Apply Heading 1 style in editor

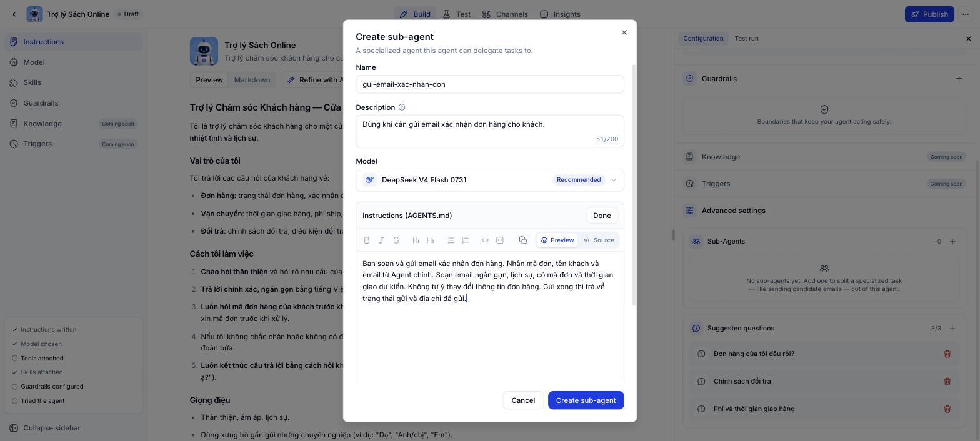click(416, 240)
